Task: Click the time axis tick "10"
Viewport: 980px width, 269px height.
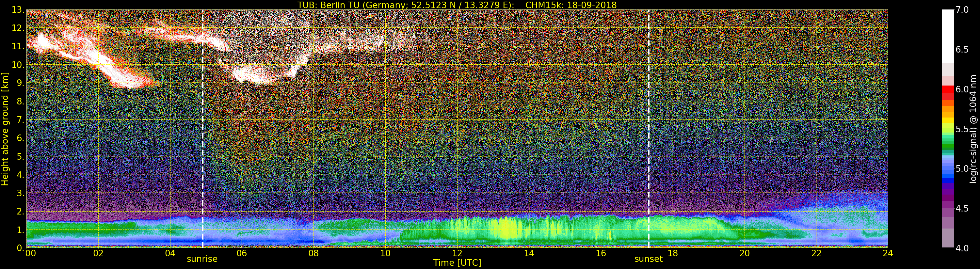Action: (x=385, y=253)
